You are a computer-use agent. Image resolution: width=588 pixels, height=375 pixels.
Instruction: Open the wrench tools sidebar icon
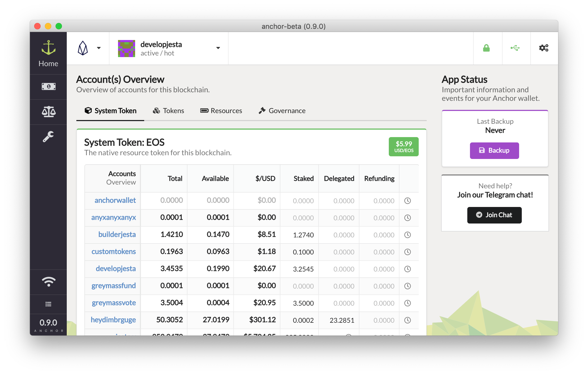point(48,137)
